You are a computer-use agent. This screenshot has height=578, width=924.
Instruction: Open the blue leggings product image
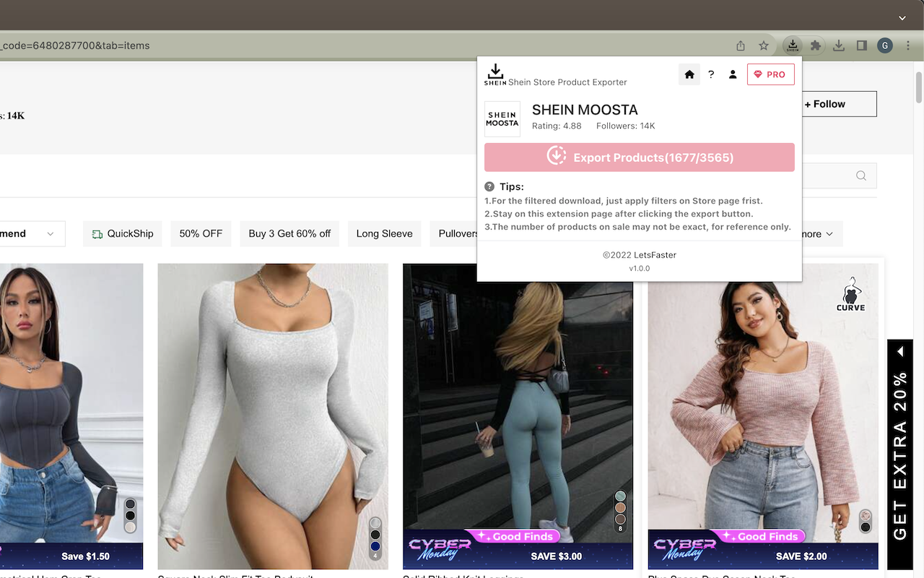518,416
